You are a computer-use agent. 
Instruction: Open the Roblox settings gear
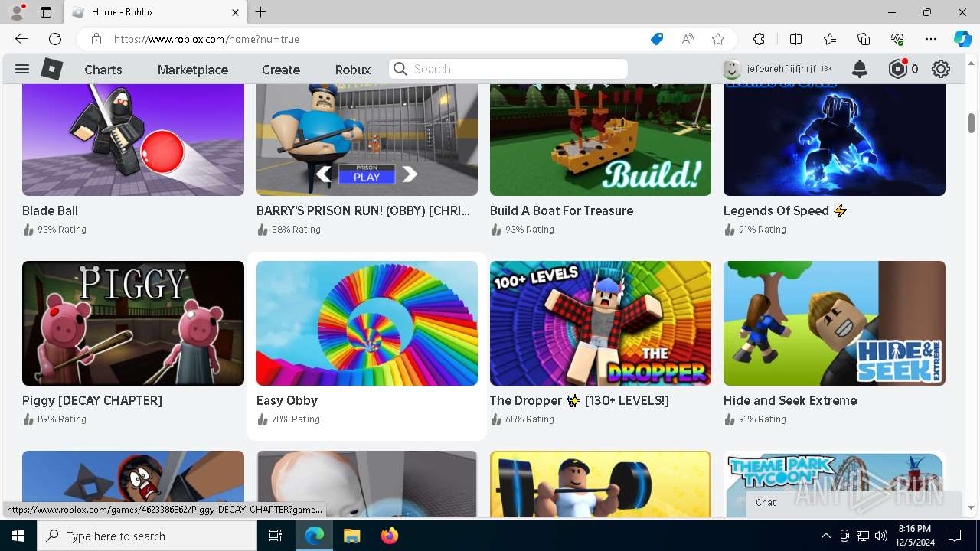(941, 70)
